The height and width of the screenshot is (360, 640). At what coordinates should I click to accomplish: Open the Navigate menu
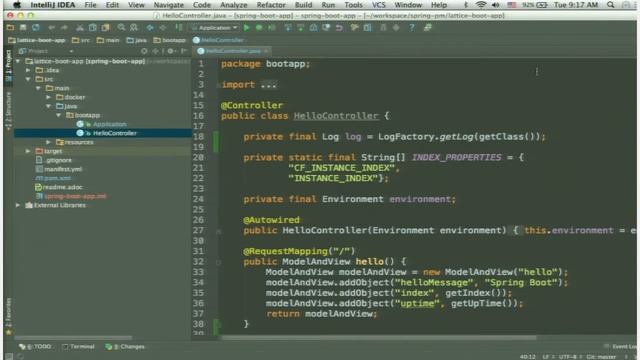(169, 5)
